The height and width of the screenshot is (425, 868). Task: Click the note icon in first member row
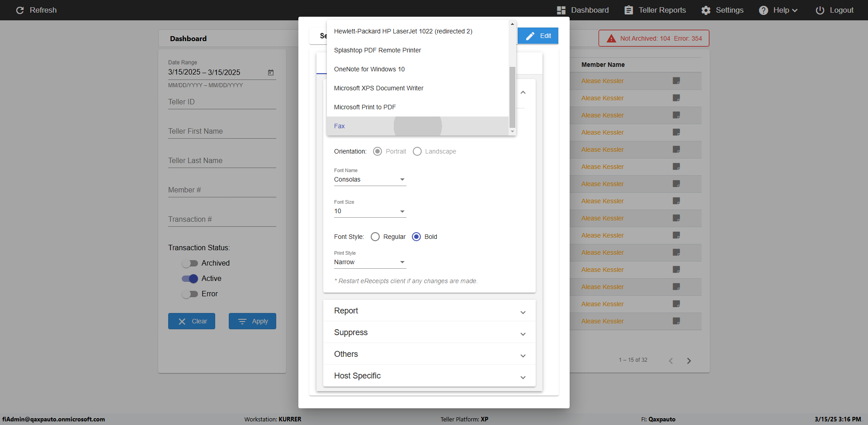[676, 81]
